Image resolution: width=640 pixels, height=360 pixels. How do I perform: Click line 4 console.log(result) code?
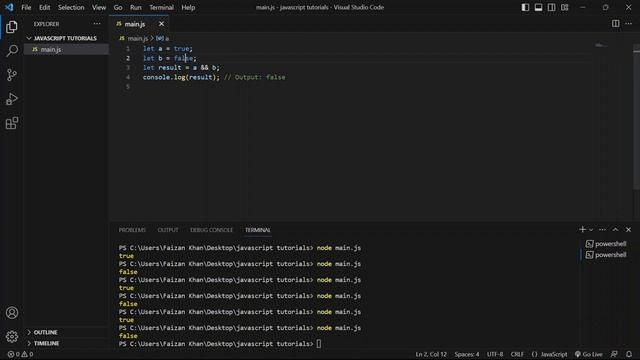(181, 77)
